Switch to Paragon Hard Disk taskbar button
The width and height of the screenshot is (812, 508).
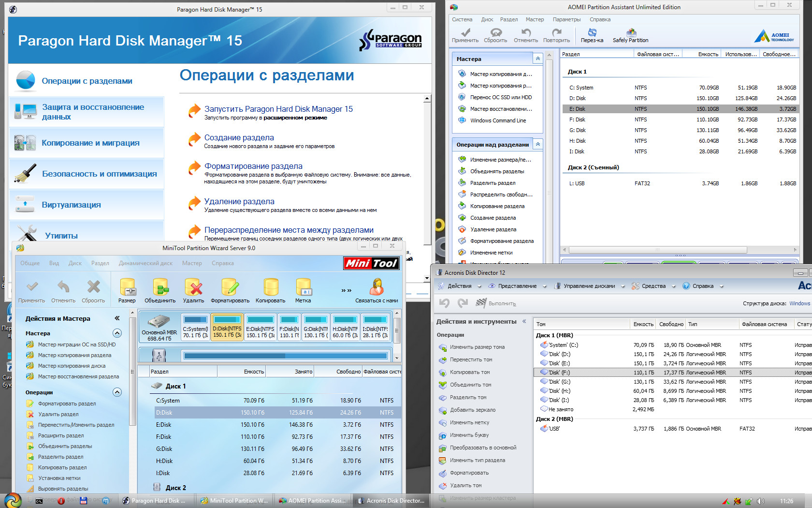click(156, 501)
